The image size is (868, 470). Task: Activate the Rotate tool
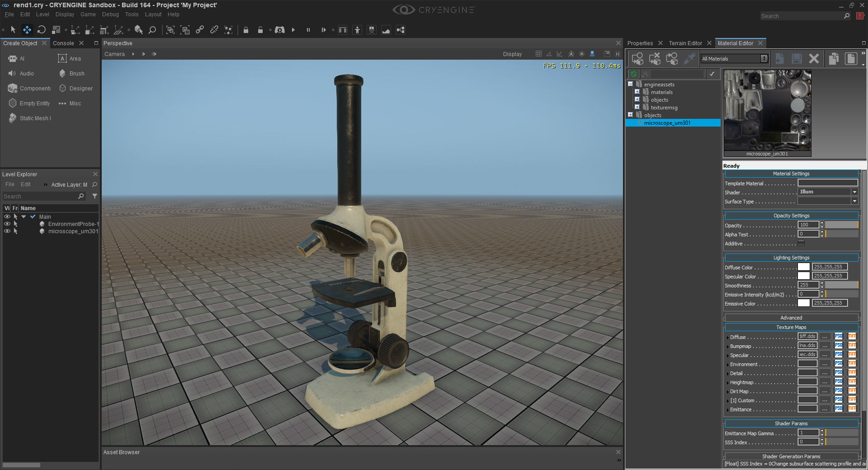(x=42, y=30)
